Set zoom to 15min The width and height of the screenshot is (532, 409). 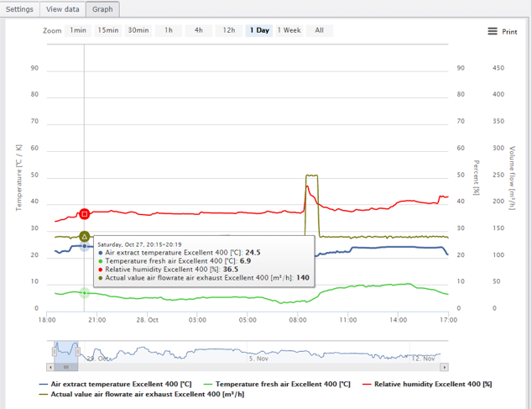coord(108,30)
